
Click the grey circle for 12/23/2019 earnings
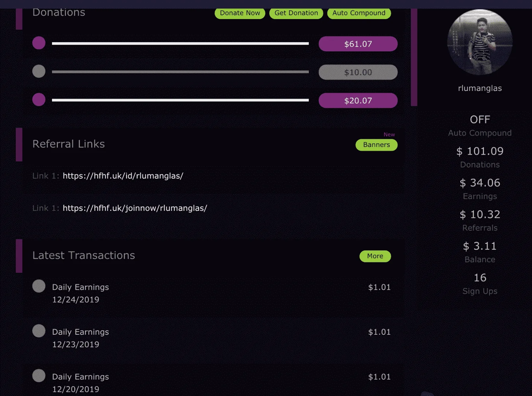coord(39,331)
